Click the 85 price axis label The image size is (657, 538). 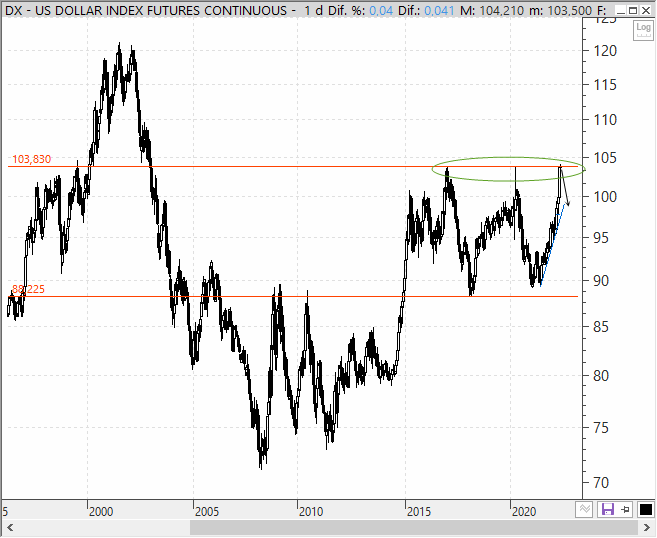(x=600, y=327)
